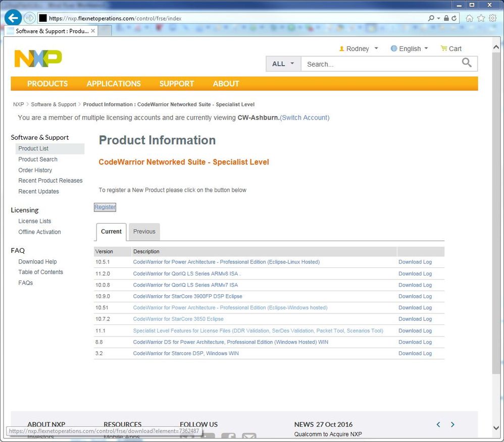Click the NXP logo
The width and height of the screenshot is (504, 442).
click(38, 59)
